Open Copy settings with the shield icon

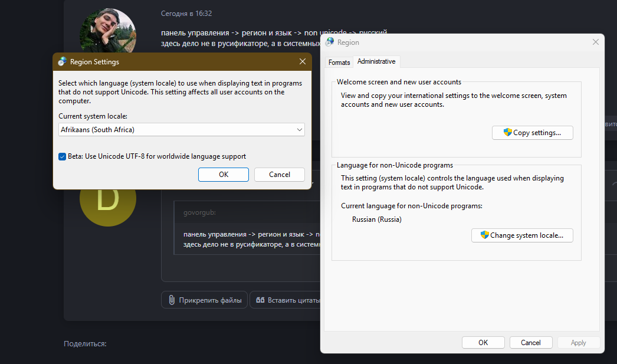532,133
